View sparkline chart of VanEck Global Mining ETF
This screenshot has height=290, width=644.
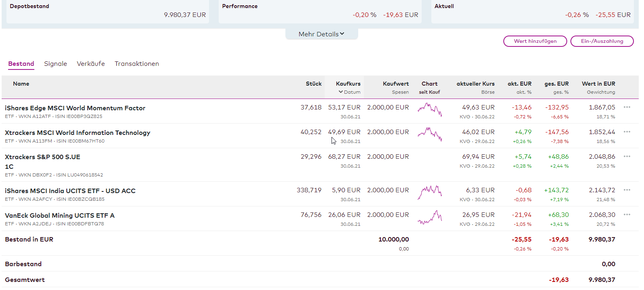(429, 217)
